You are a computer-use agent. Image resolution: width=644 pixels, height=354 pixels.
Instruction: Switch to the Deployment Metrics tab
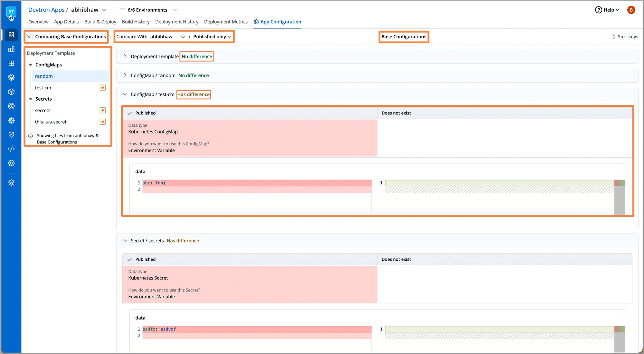click(226, 22)
